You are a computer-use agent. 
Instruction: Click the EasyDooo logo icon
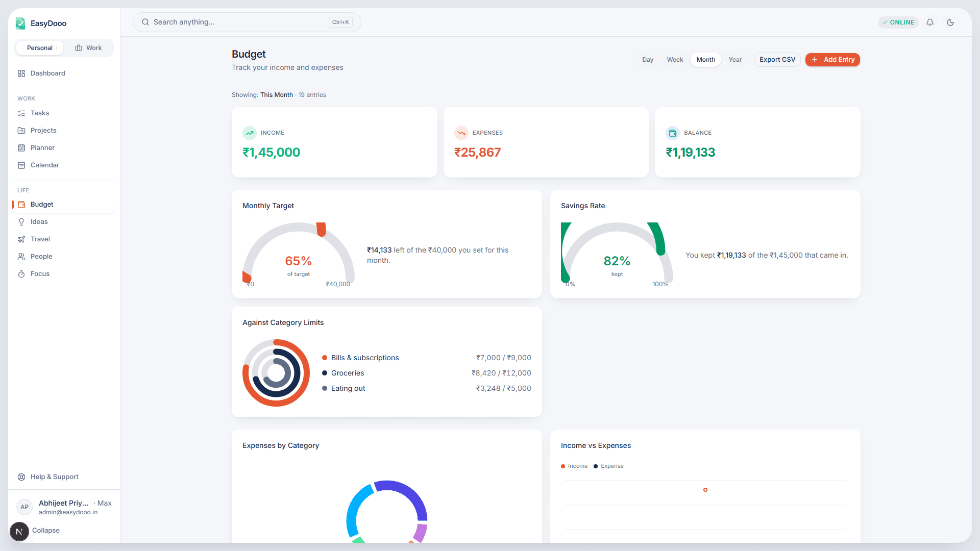[20, 23]
